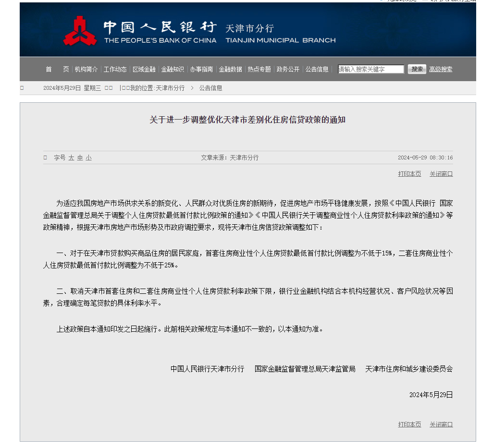Set font size to 中 (medium)
493x448 pixels.
pos(80,157)
